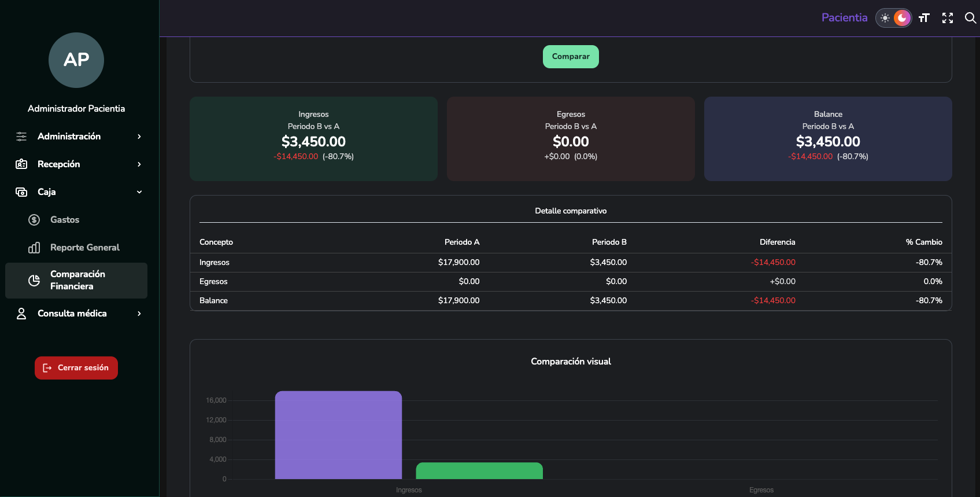
Task: Click the Consulta médica person icon
Action: [21, 314]
